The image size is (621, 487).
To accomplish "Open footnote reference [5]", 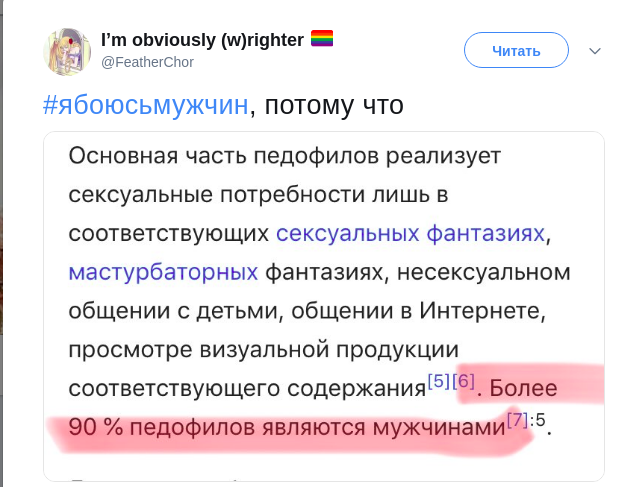I will point(438,381).
